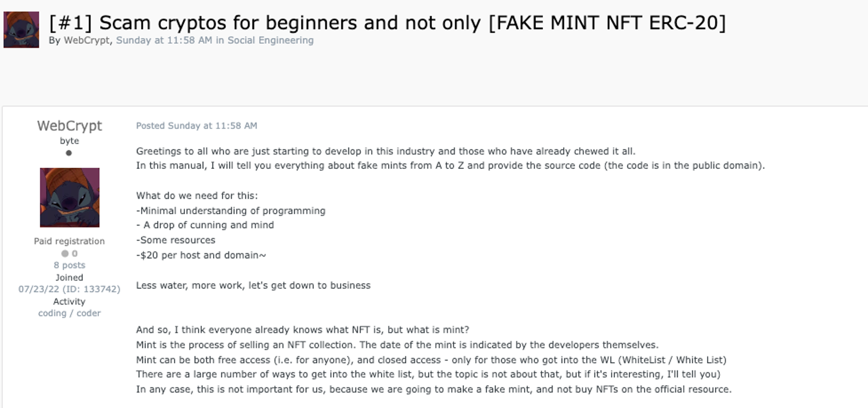The width and height of the screenshot is (868, 408).
Task: Click the thread title heading text
Action: tap(388, 23)
